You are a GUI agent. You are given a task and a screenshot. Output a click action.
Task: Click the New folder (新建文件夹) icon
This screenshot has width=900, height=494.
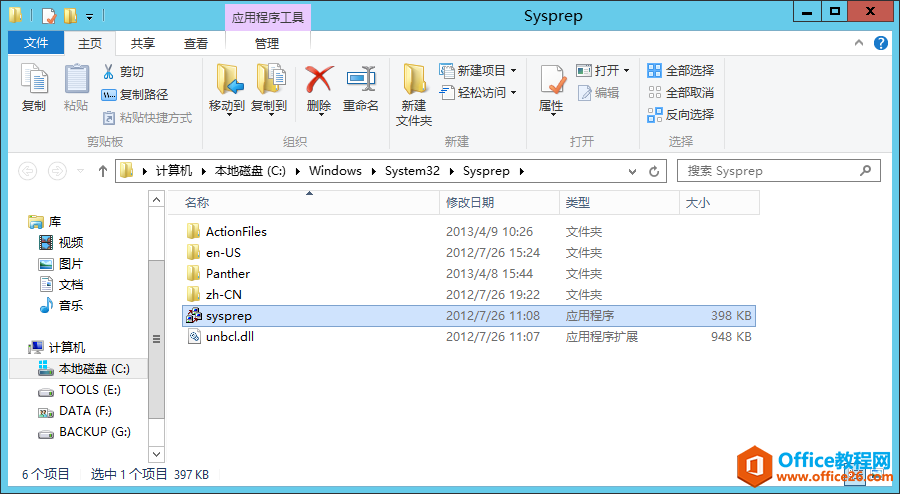tap(414, 79)
